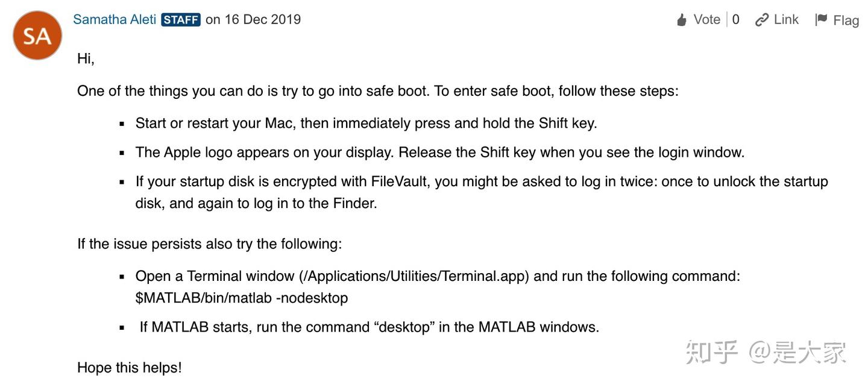Click the thumbs-up Vote icon
868x387 pixels.
[x=682, y=20]
